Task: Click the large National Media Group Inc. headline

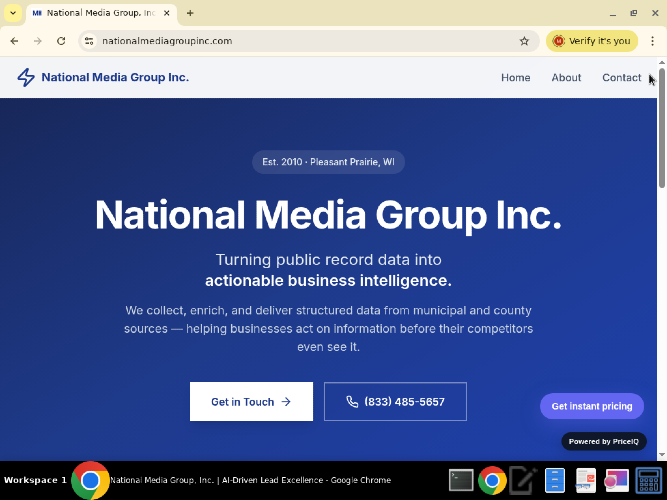Action: (x=328, y=215)
